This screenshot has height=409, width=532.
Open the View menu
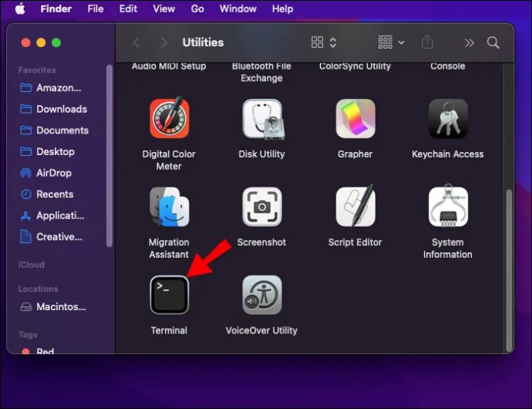coord(163,8)
